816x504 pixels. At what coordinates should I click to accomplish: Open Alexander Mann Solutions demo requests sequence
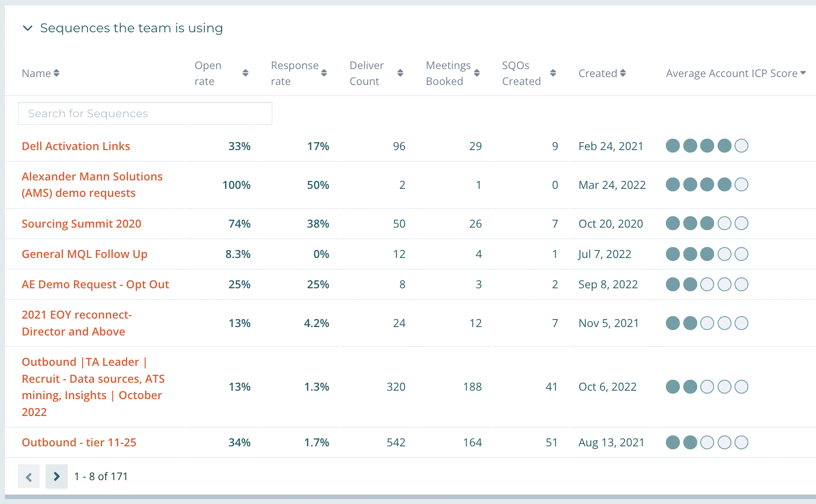coord(92,185)
